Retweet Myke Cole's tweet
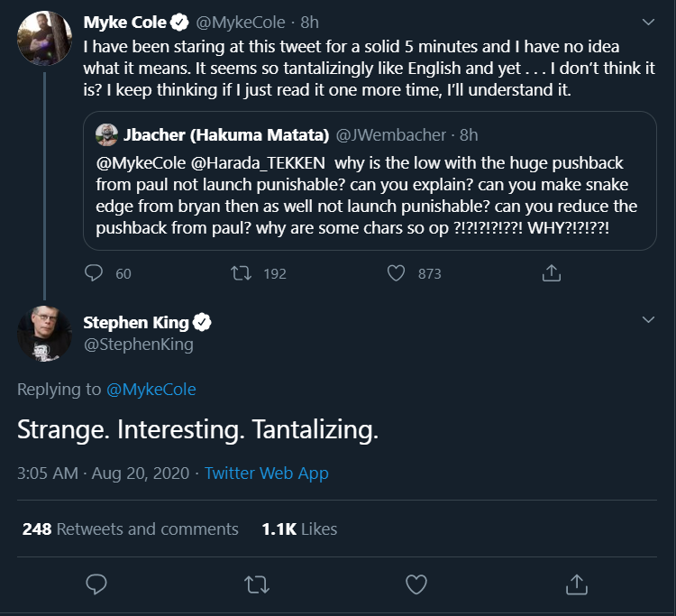The image size is (676, 616). coord(242,272)
